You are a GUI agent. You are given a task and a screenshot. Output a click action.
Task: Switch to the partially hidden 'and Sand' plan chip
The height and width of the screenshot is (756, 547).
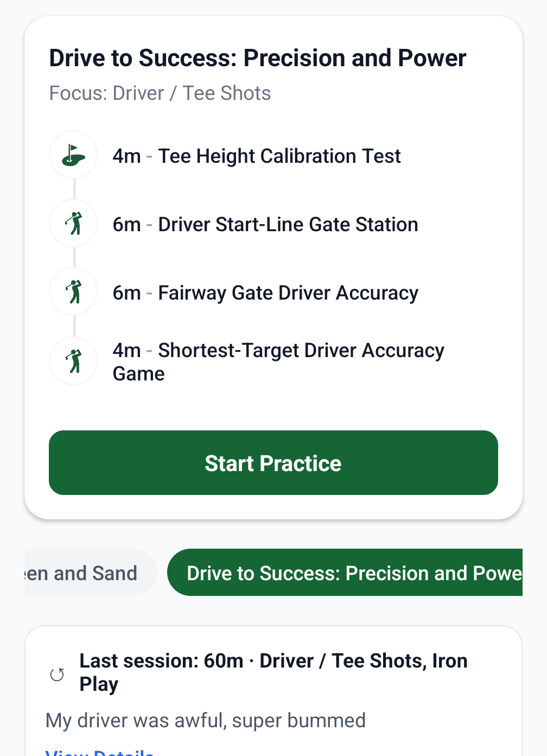pyautogui.click(x=87, y=573)
